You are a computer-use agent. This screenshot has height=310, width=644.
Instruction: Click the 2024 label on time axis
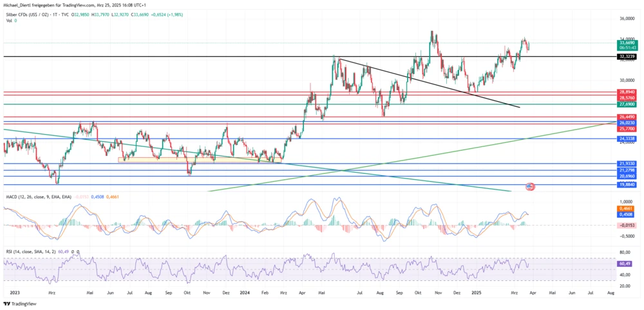[245, 293]
